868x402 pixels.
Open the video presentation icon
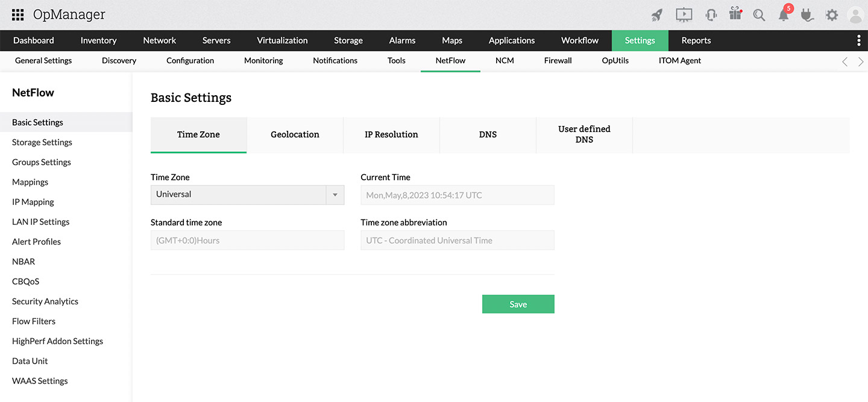coord(684,15)
